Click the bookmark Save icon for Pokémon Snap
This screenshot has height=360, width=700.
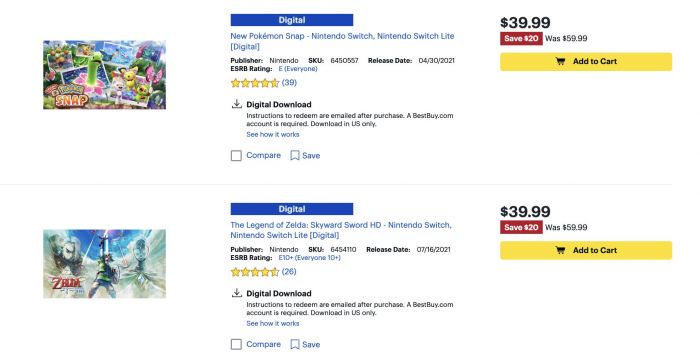tap(295, 155)
